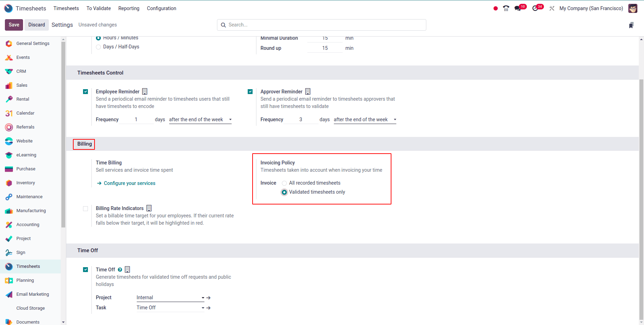Open the Time Off Project dropdown showing Internal
The image size is (644, 325).
click(170, 297)
